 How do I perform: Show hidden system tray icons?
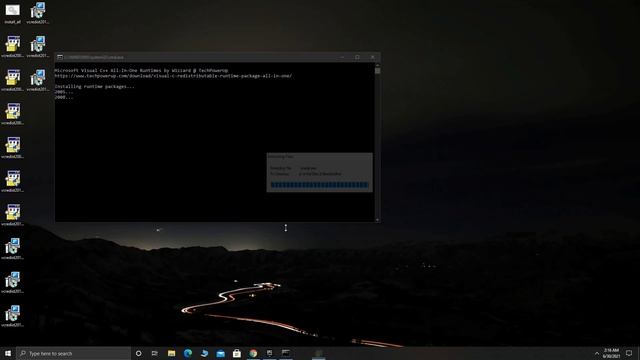pyautogui.click(x=597, y=353)
